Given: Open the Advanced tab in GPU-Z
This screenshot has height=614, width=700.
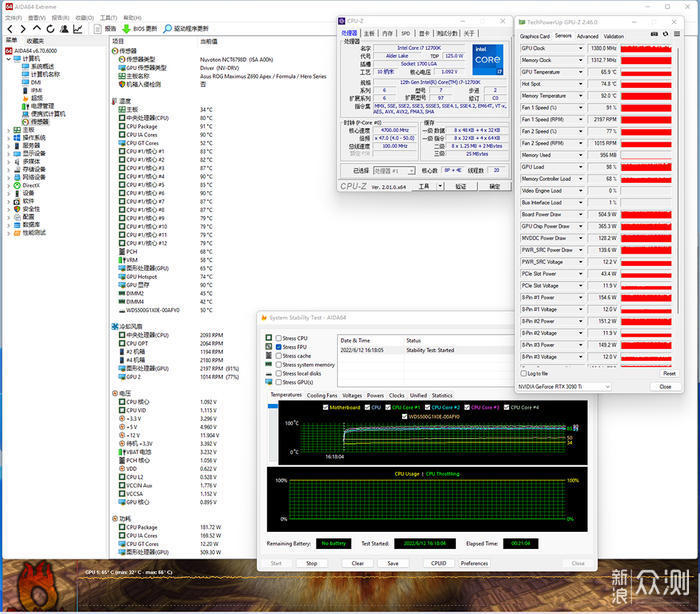Looking at the screenshot, I should (x=587, y=36).
